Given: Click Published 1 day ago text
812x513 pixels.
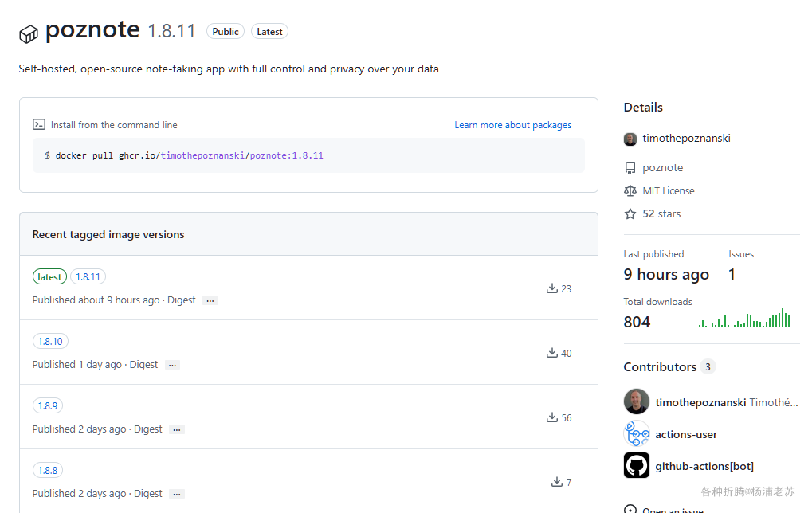Looking at the screenshot, I should tap(76, 364).
